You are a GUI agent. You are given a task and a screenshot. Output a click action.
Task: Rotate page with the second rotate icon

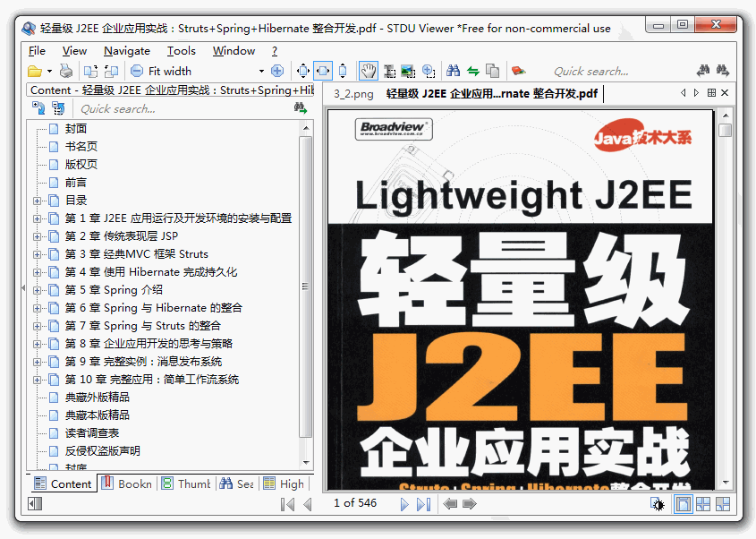click(111, 72)
